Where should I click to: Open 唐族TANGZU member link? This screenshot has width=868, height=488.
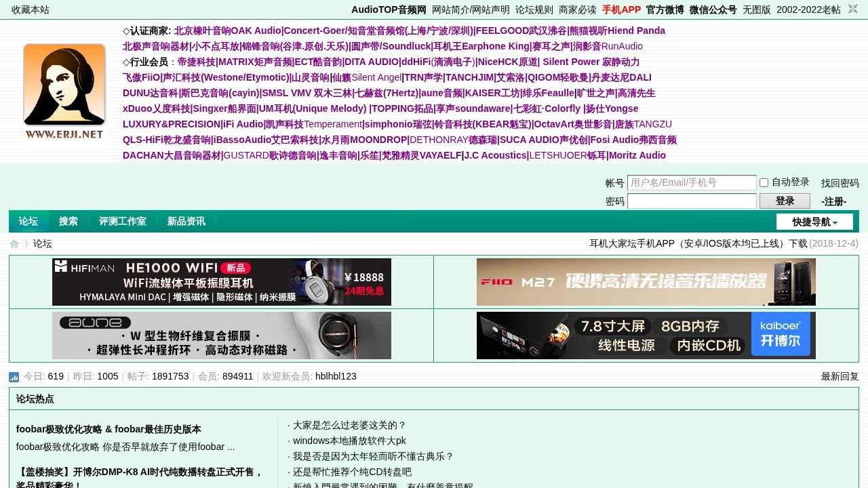[x=644, y=124]
